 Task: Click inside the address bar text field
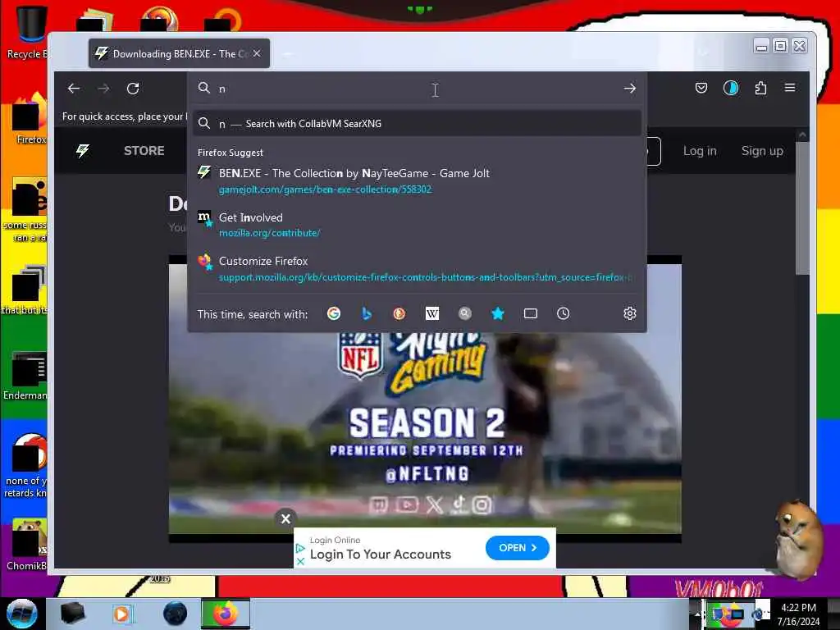[418, 89]
